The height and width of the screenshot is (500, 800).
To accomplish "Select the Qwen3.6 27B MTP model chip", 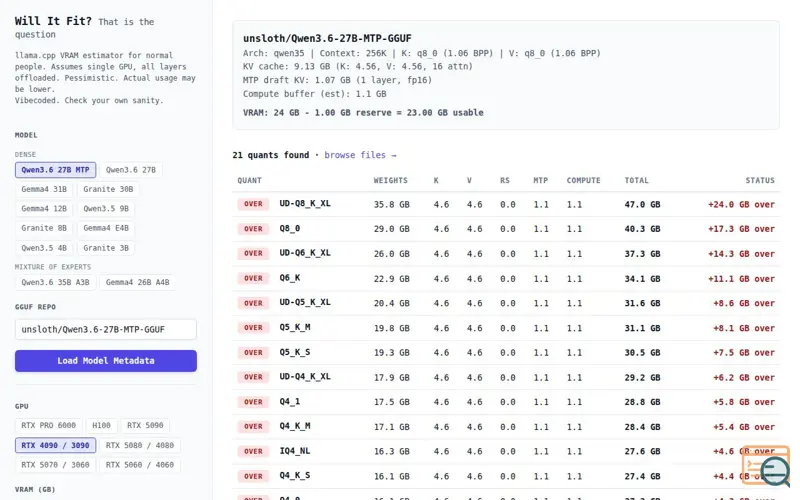I will (x=55, y=170).
